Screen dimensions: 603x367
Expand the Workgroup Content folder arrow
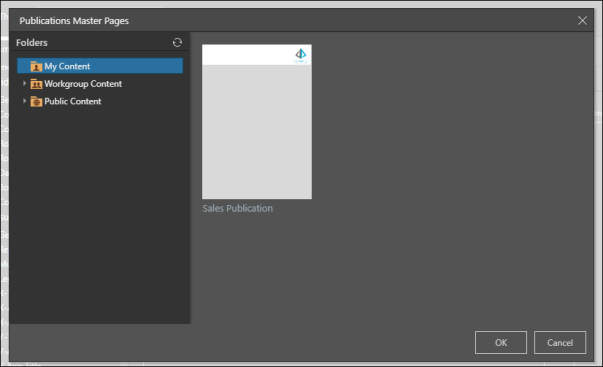point(24,83)
